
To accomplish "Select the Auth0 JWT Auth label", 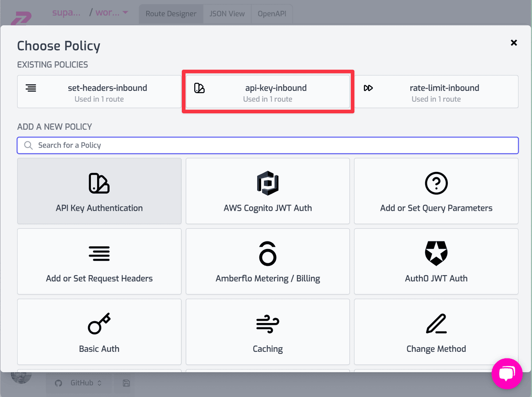I will 436,278.
